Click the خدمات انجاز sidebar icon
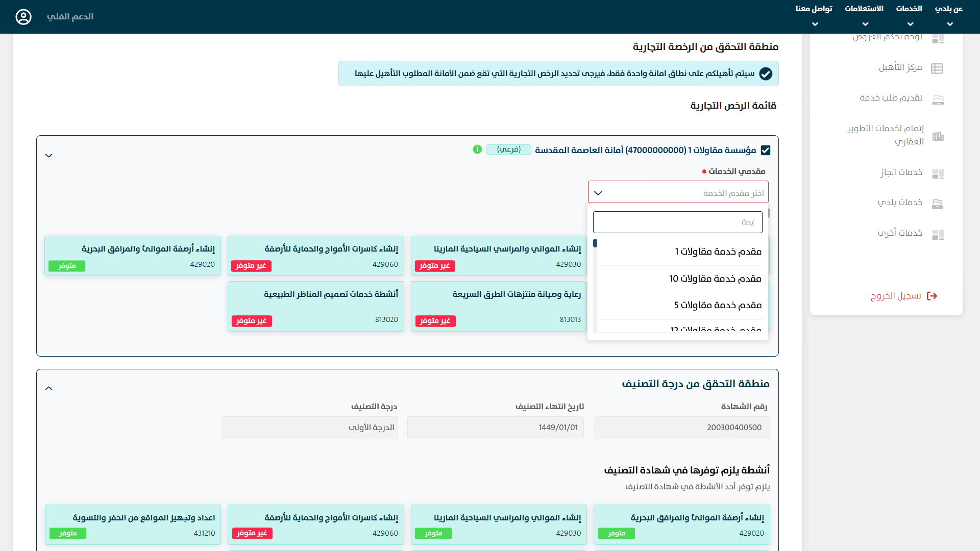980x551 pixels. (x=938, y=173)
